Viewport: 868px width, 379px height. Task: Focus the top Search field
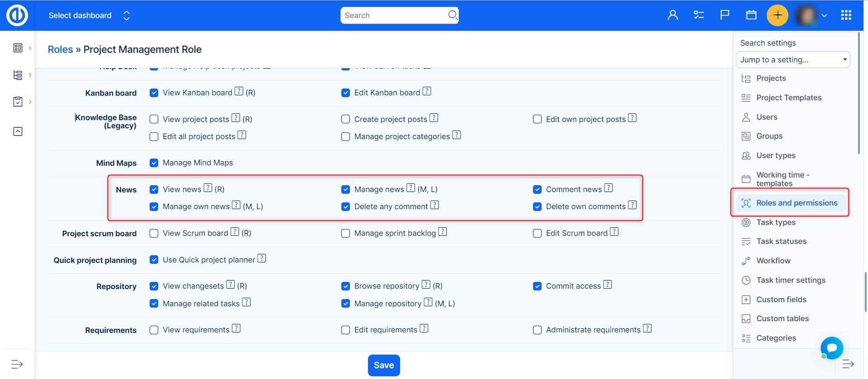pos(395,15)
